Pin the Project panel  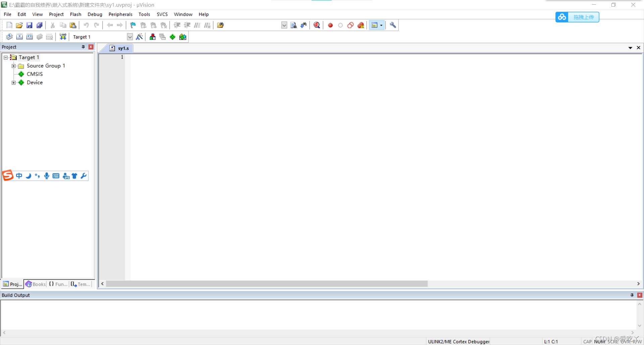(x=83, y=47)
